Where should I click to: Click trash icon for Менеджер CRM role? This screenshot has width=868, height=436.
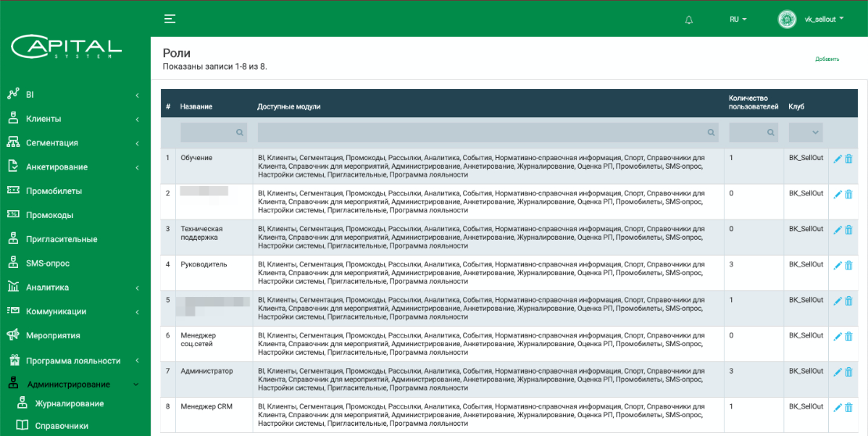[849, 407]
